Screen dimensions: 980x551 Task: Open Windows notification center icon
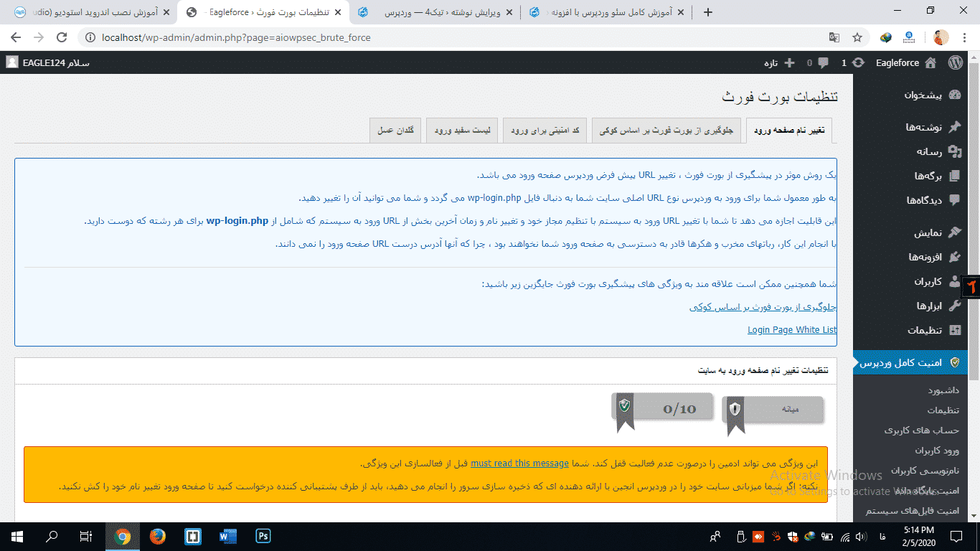click(956, 536)
